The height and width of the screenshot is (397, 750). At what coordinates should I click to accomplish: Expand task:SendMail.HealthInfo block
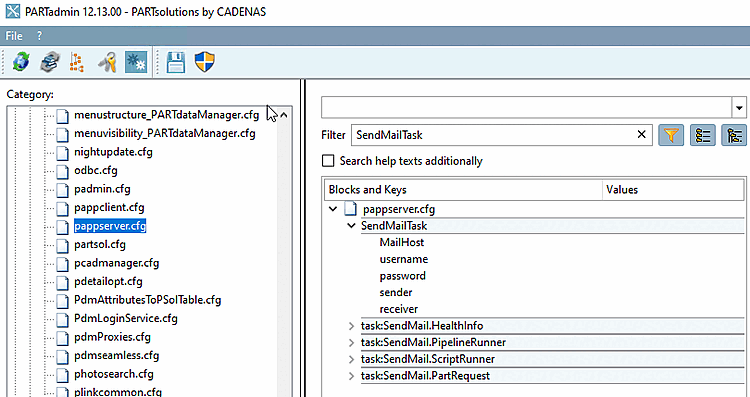(352, 326)
